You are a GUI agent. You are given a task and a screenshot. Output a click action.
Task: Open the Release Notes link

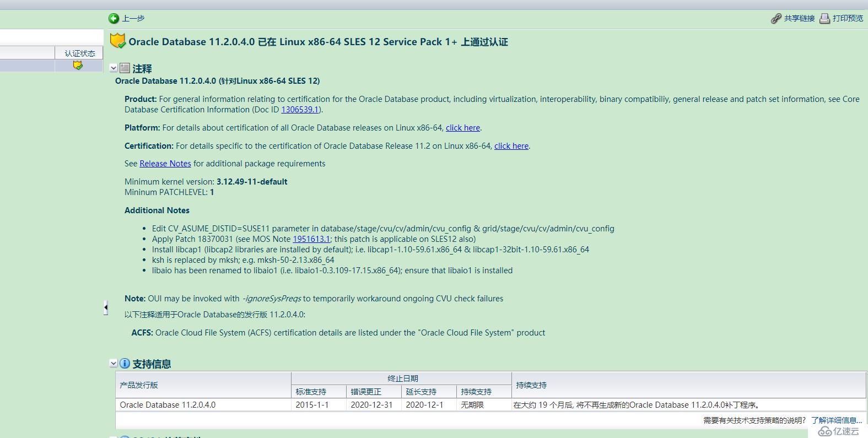coord(165,164)
